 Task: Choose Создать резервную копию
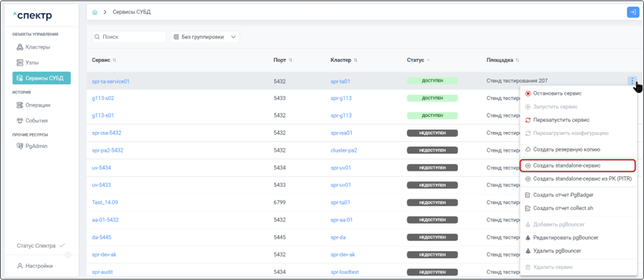pyautogui.click(x=566, y=149)
